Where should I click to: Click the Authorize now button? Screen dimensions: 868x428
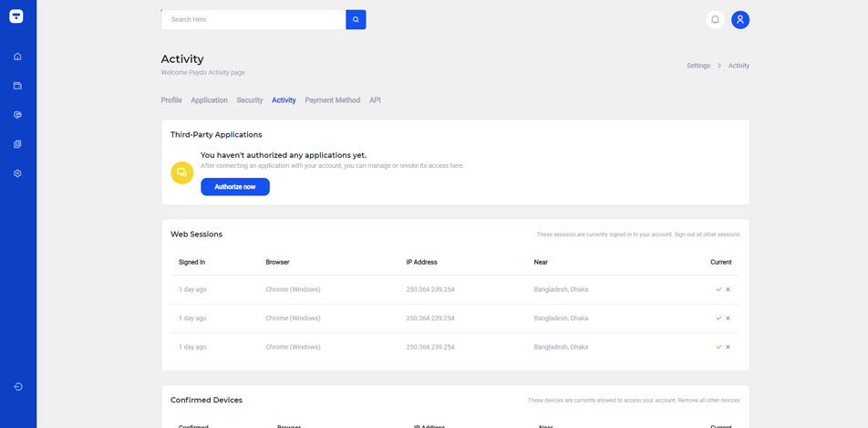click(235, 187)
